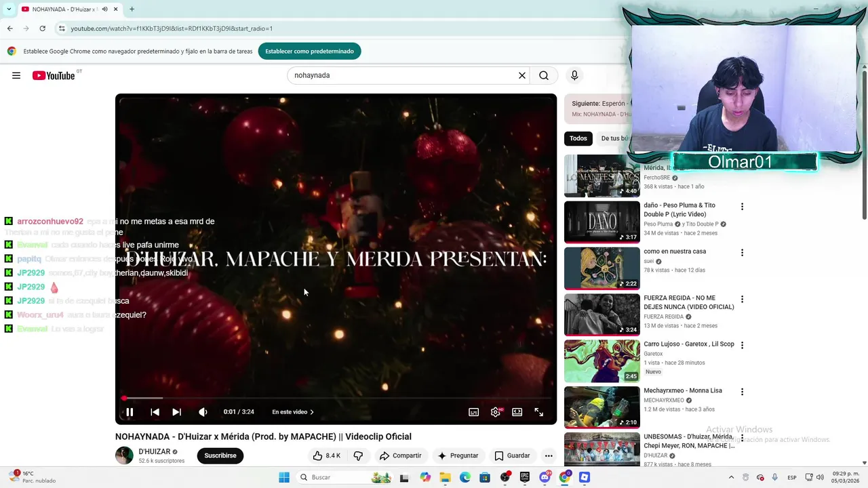Open D'HUIZAR channel name link
Screen dimensions: 868x488
point(155,451)
